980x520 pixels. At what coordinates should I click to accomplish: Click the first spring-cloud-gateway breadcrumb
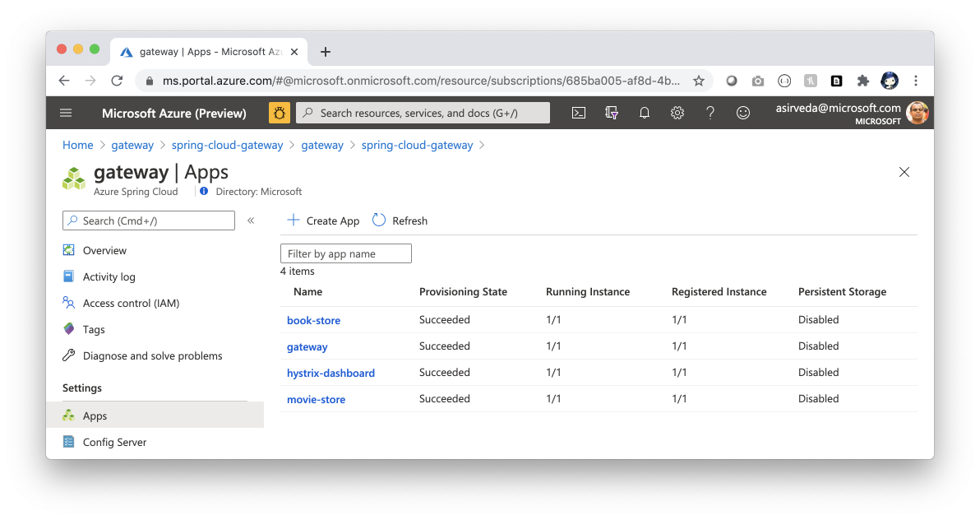228,145
